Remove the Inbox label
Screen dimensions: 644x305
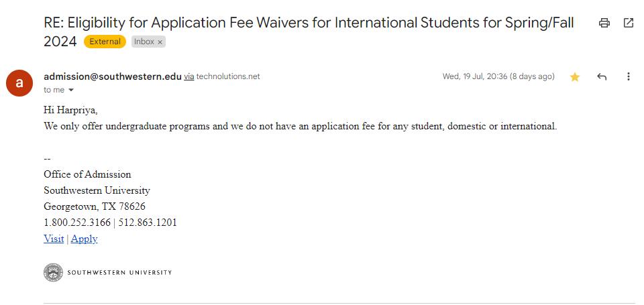click(160, 42)
